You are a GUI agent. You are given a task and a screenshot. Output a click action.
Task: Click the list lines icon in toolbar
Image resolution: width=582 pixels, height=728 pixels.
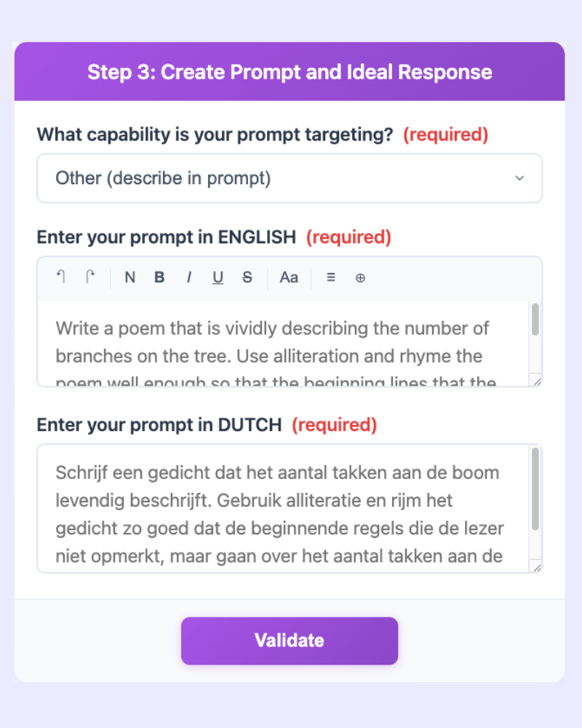[330, 277]
